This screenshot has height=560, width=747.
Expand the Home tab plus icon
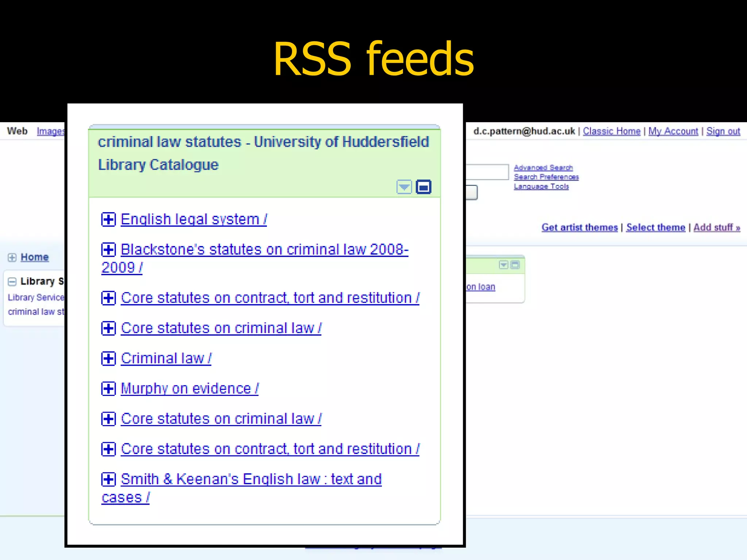tap(12, 258)
